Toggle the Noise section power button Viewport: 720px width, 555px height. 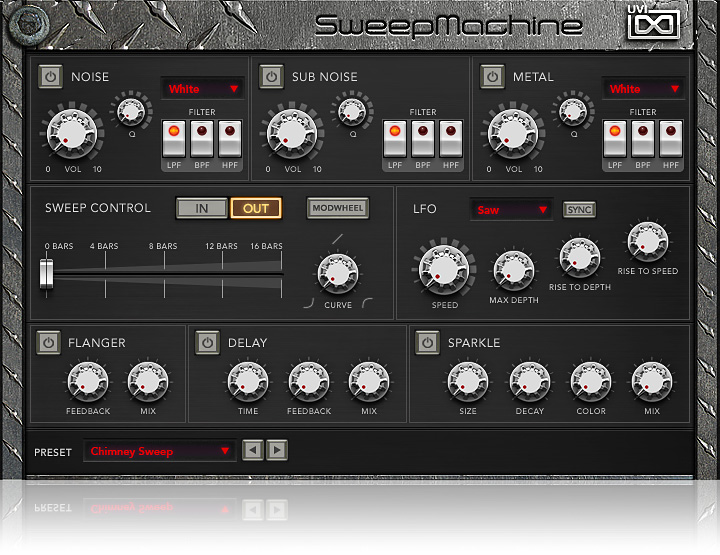pyautogui.click(x=50, y=77)
